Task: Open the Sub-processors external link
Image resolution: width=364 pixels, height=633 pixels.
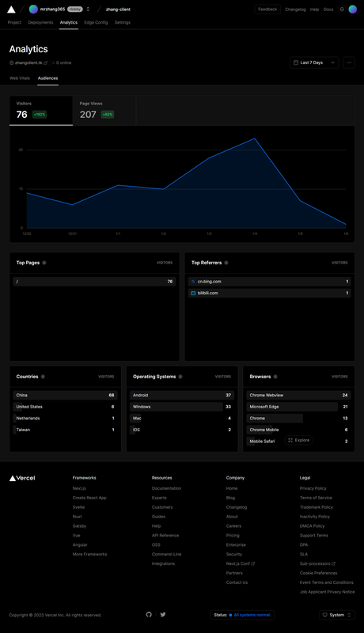Action: [x=317, y=563]
